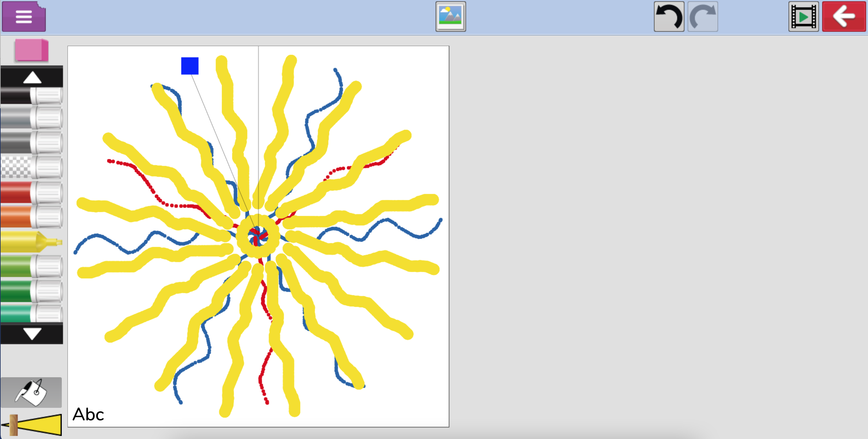Pick the yellow marker
This screenshot has height=439, width=868.
[32, 242]
